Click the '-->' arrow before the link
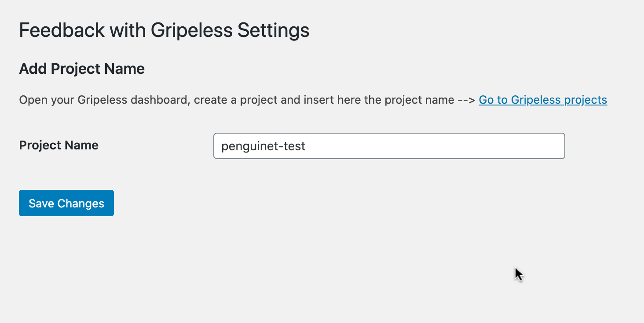This screenshot has height=323, width=644. click(x=466, y=100)
